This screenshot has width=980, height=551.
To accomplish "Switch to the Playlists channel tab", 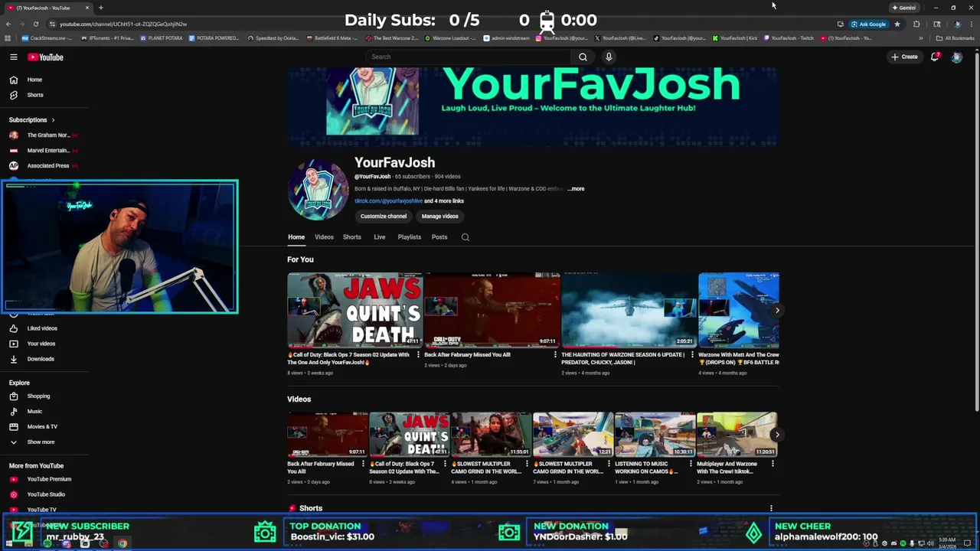I will point(410,237).
